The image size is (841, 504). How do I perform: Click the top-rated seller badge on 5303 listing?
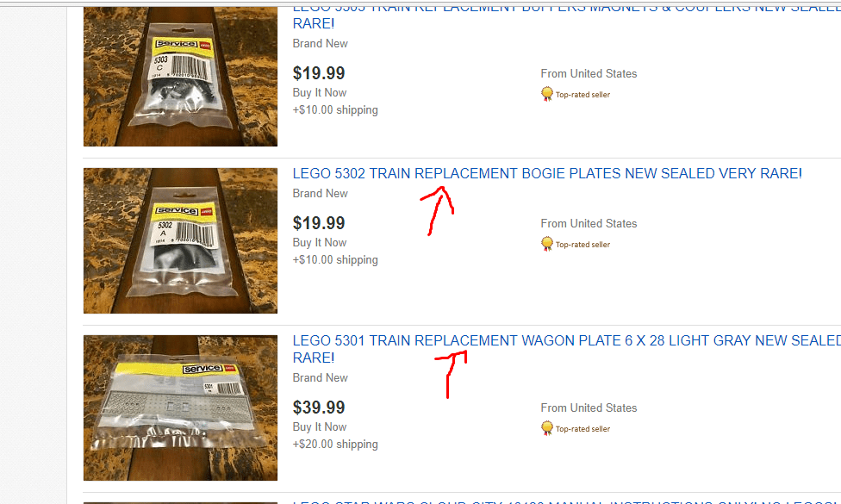coord(546,95)
